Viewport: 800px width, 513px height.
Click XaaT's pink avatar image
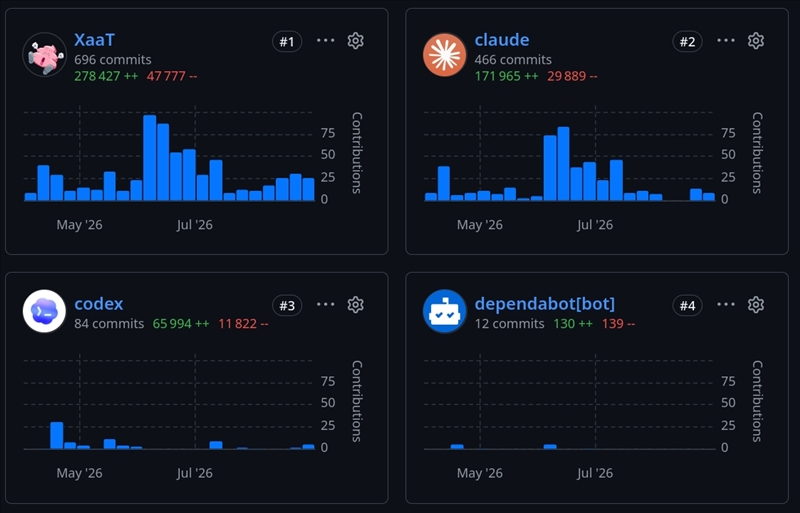coord(44,55)
